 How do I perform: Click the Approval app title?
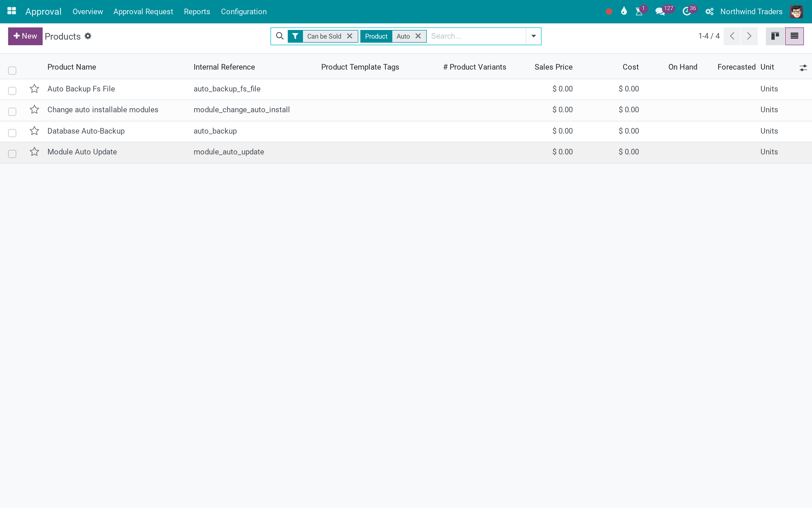[43, 11]
